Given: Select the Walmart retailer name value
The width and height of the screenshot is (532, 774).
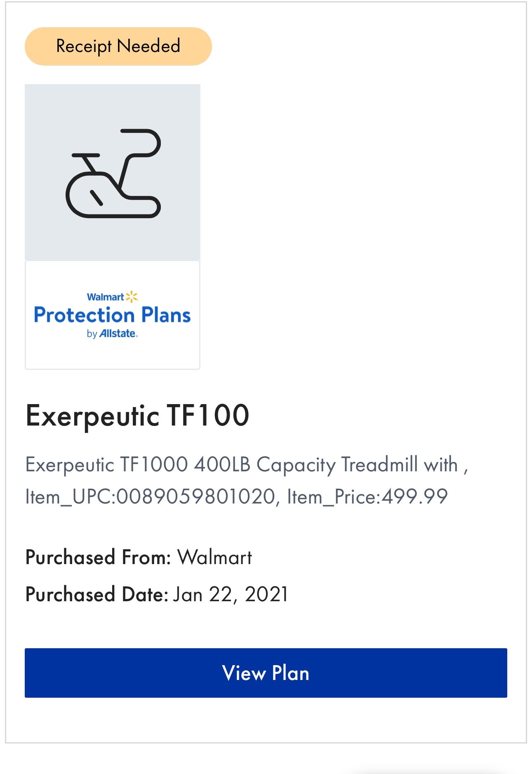Looking at the screenshot, I should [214, 557].
